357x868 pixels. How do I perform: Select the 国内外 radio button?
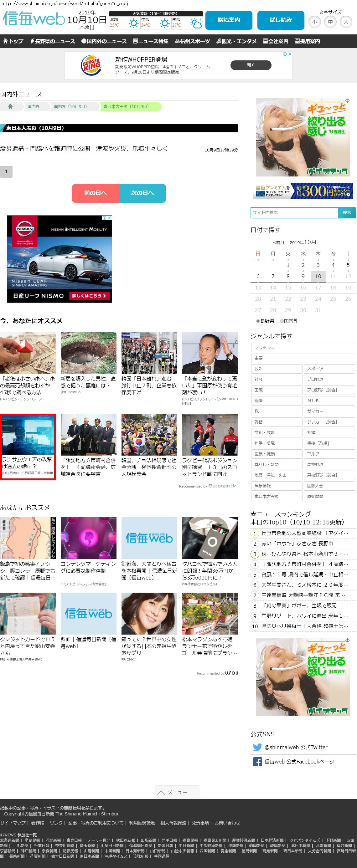click(x=282, y=321)
